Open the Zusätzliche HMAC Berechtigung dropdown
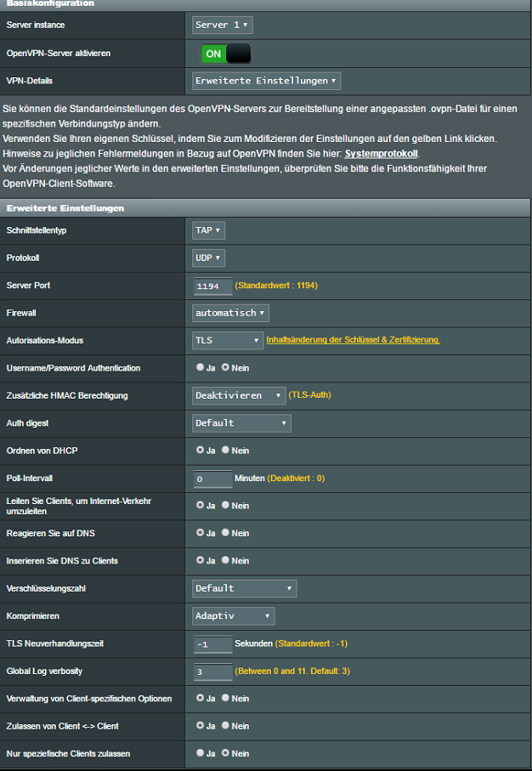Image resolution: width=532 pixels, height=771 pixels. (x=239, y=395)
